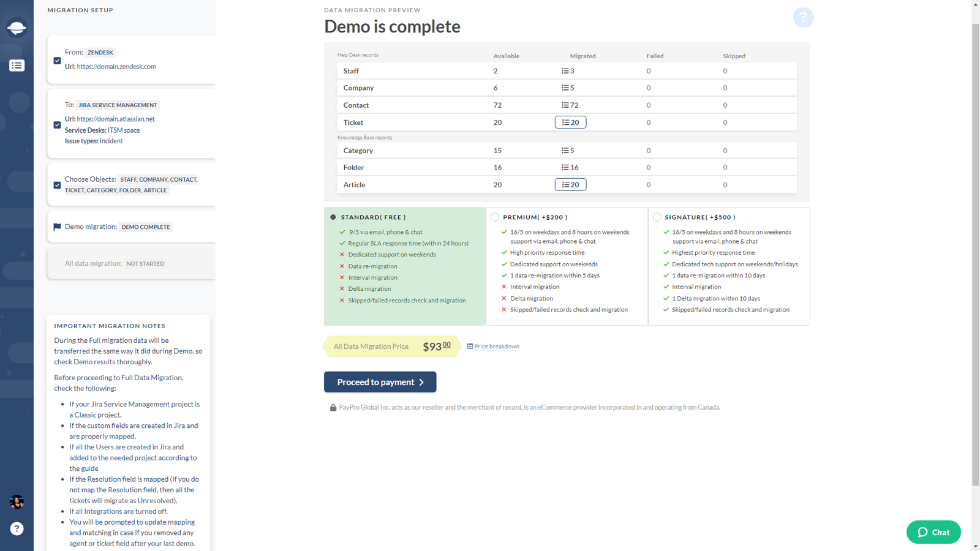This screenshot has width=980, height=551.
Task: Click the Important Migration Notes heading
Action: coord(110,326)
